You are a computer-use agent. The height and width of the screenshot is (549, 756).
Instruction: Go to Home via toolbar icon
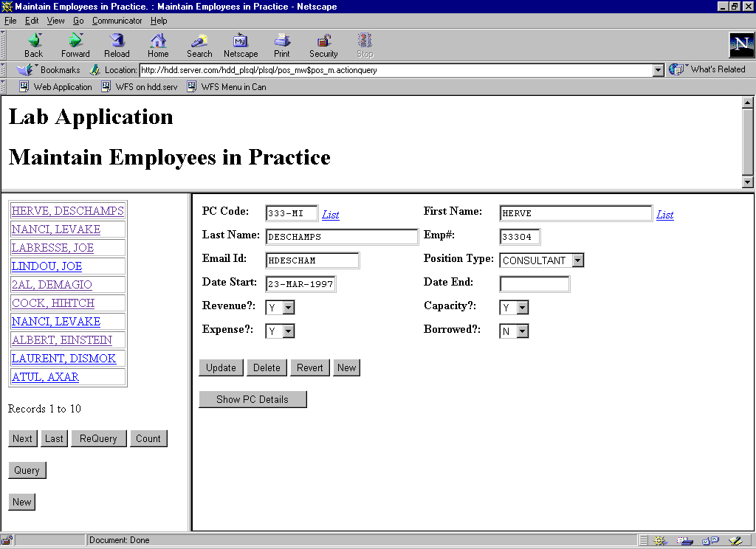tap(158, 41)
